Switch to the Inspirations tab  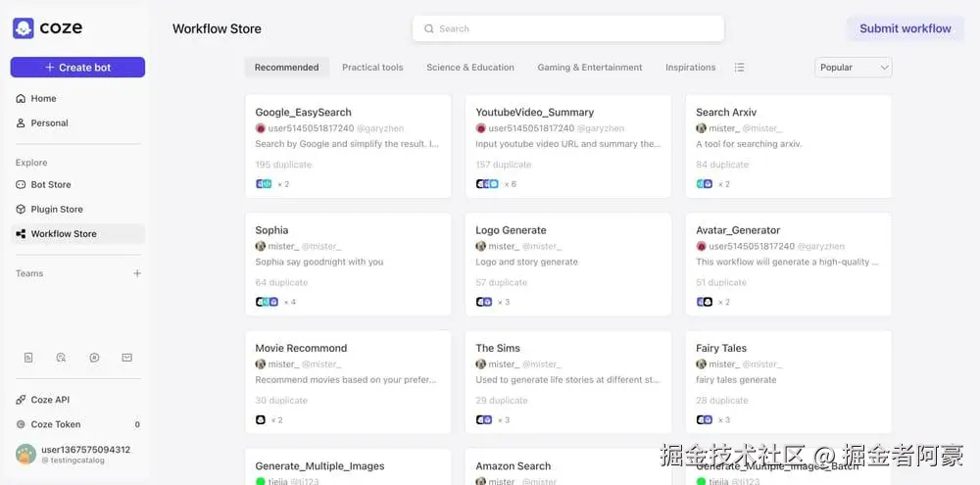pyautogui.click(x=690, y=68)
